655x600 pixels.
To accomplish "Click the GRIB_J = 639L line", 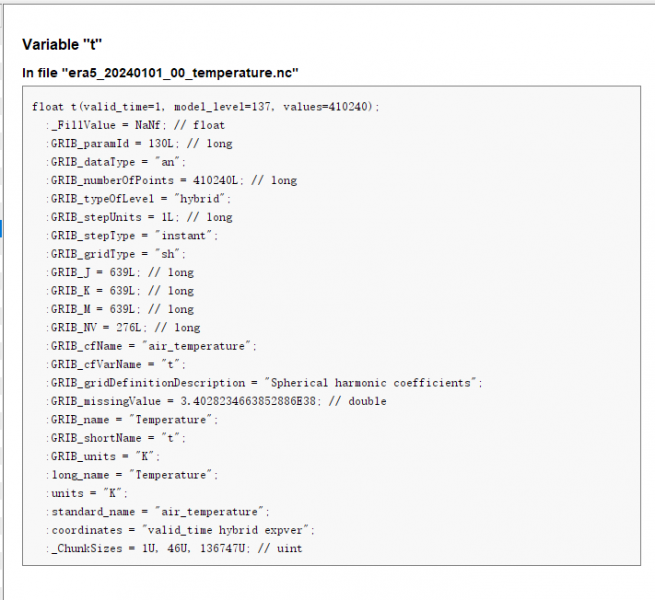I will click(122, 272).
